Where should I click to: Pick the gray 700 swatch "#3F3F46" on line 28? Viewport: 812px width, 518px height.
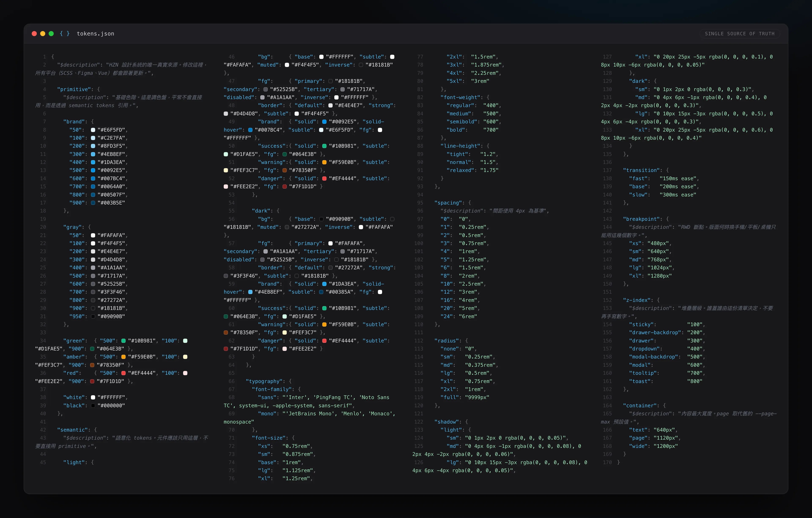click(93, 292)
